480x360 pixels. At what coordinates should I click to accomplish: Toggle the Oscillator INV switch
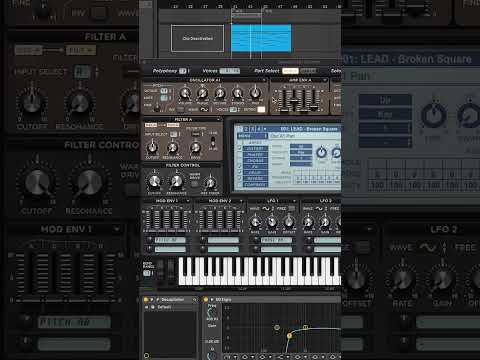pos(180,109)
